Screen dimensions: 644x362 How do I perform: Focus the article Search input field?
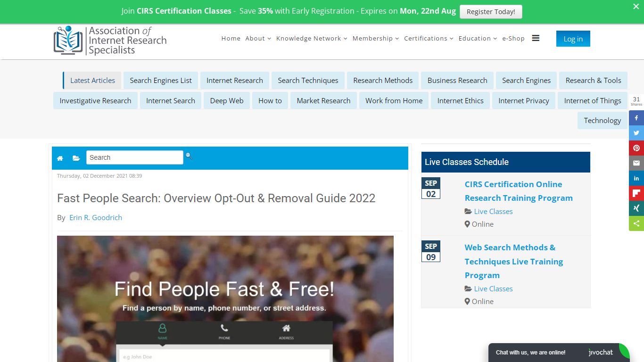[x=134, y=157]
